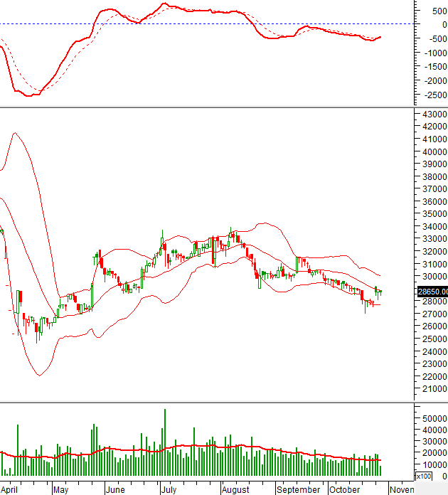Click the oscillator's dotted zero line

213,24
